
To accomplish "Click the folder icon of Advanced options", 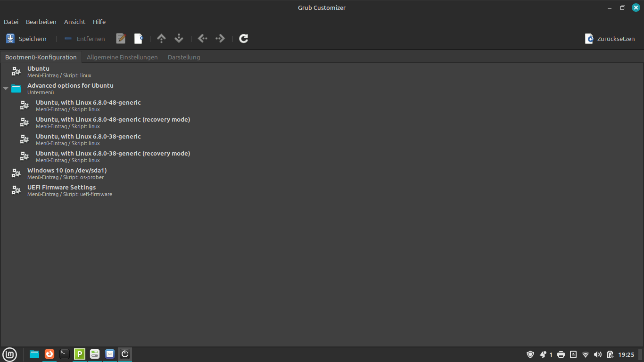I will [16, 89].
